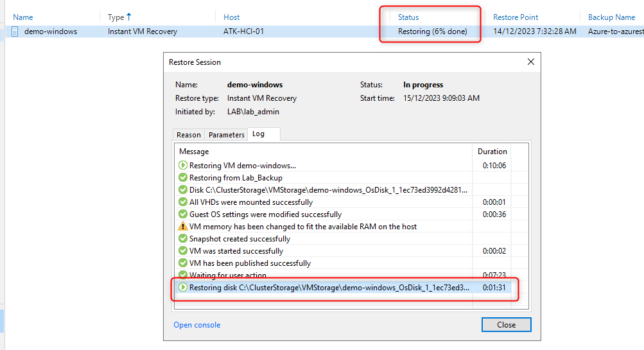The height and width of the screenshot is (350, 644).
Task: Sort sessions by Status column header
Action: click(x=408, y=17)
